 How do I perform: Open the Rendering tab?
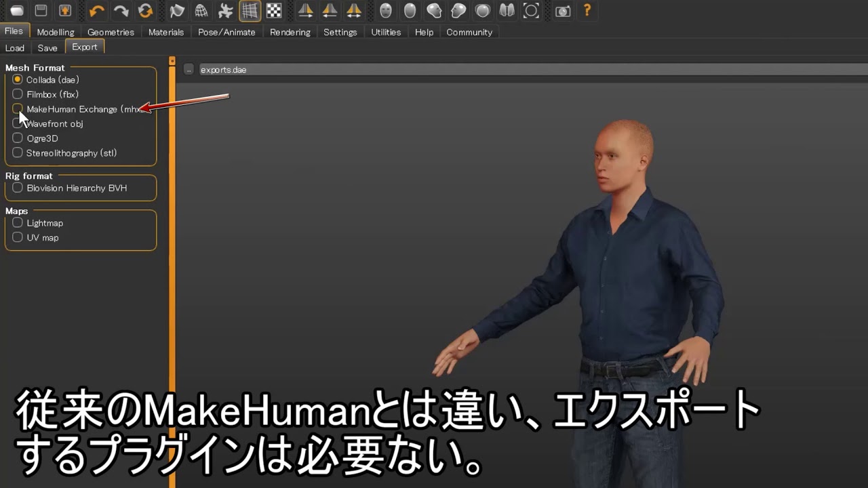290,32
